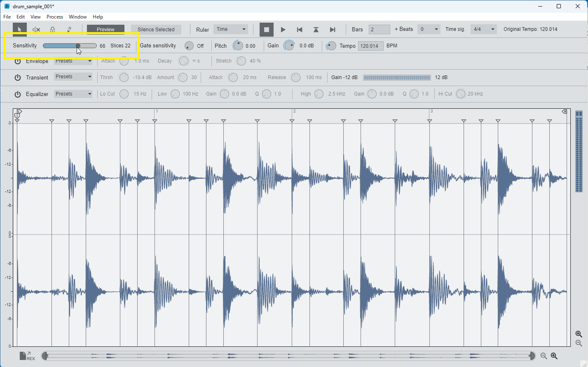
Task: Click the upward triangle-with-bar transport icon
Action: pos(316,30)
